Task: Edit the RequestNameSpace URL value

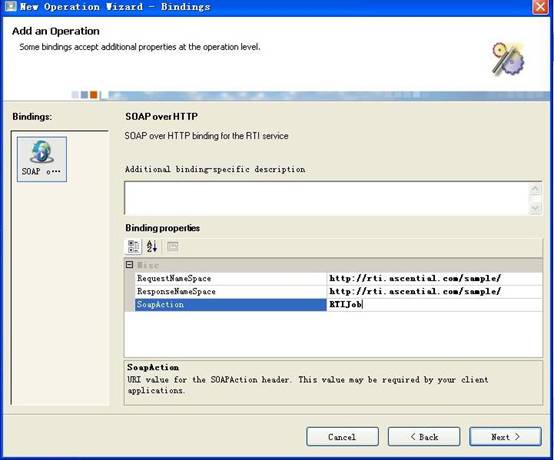Action: tap(435, 278)
